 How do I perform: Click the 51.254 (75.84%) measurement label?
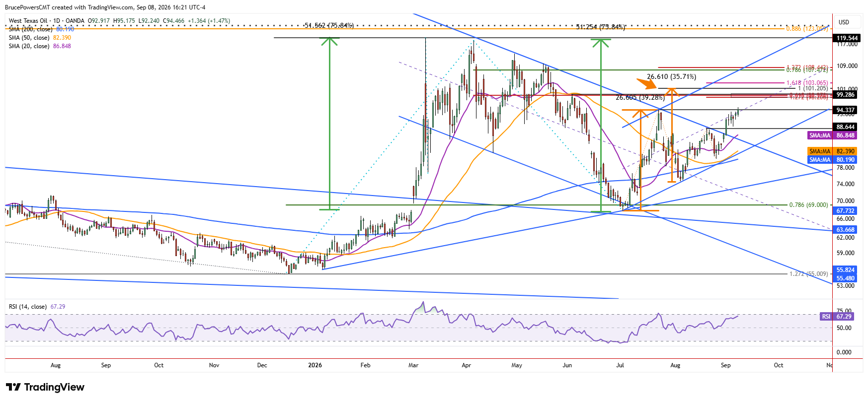tap(600, 27)
